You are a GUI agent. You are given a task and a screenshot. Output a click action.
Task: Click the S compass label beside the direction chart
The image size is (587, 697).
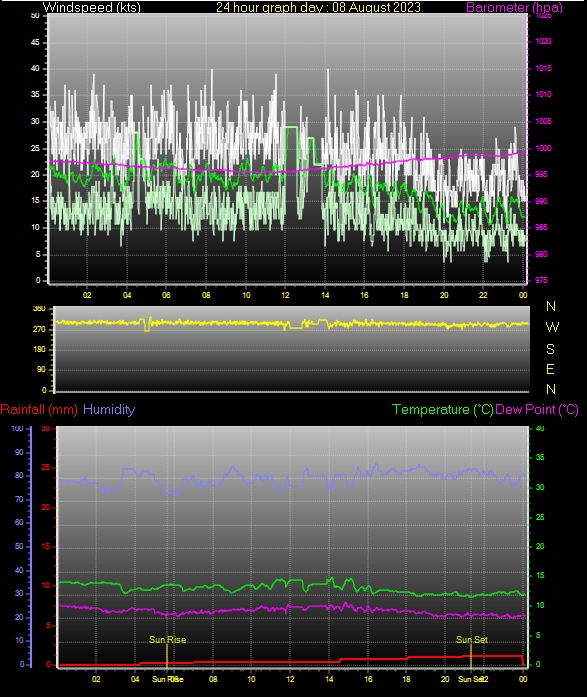click(550, 349)
